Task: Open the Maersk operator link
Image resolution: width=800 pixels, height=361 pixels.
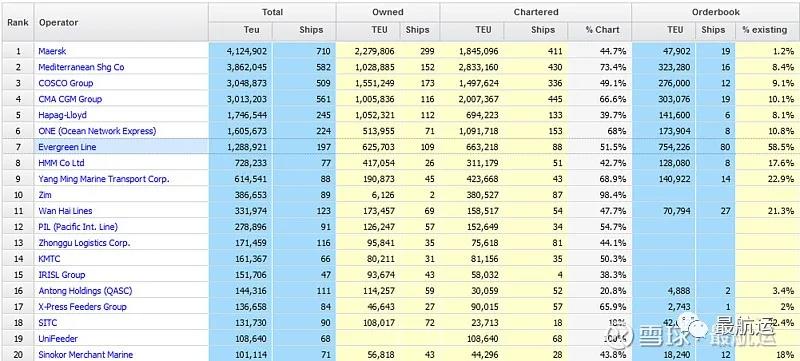Action: click(52, 51)
